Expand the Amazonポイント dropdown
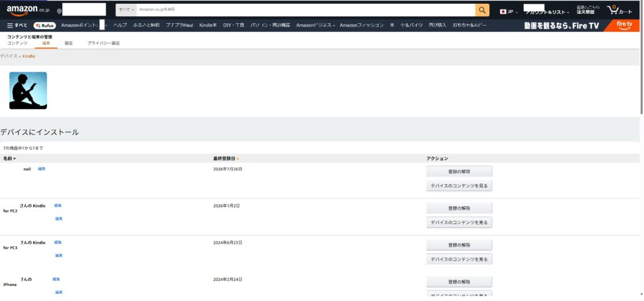This screenshot has height=301, width=644. click(x=84, y=26)
